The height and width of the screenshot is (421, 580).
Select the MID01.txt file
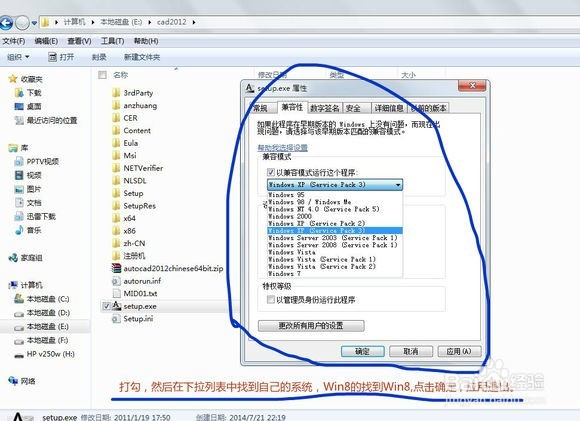[x=135, y=293]
